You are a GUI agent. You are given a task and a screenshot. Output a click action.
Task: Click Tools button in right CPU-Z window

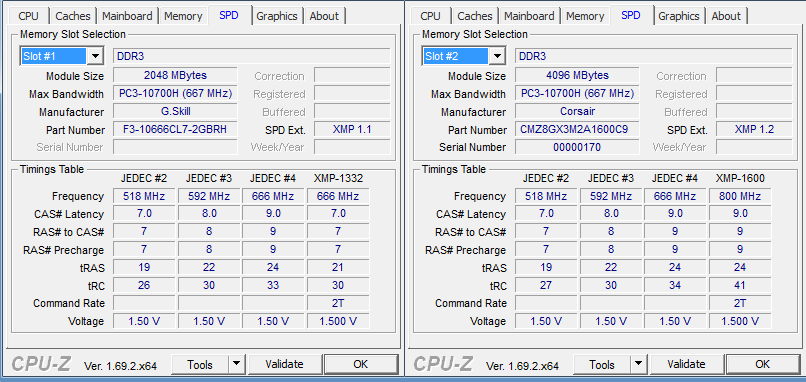tap(602, 365)
